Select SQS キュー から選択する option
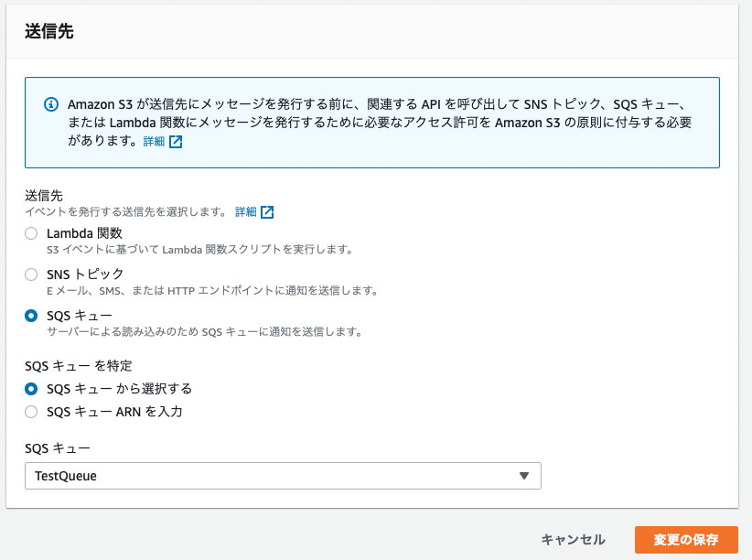The image size is (752, 560). pos(31,389)
